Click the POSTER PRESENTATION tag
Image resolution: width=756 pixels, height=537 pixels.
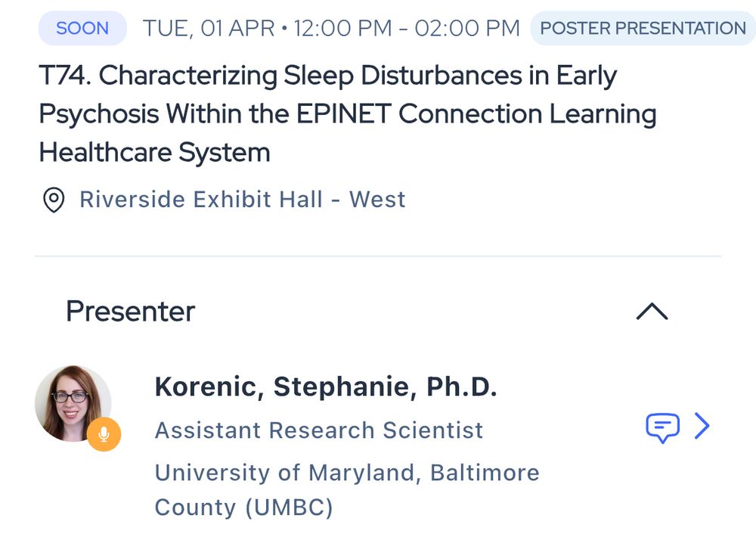[x=643, y=28]
